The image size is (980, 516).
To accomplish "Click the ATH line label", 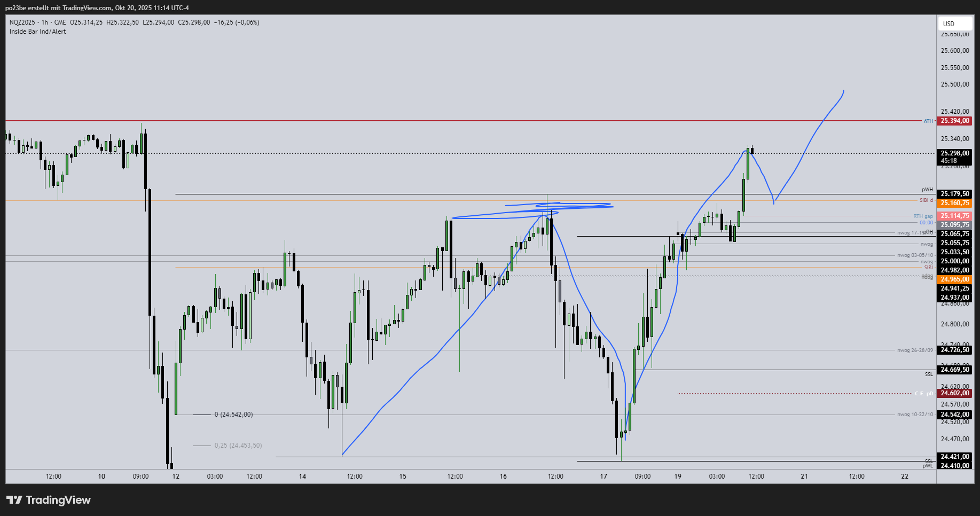I will (928, 121).
